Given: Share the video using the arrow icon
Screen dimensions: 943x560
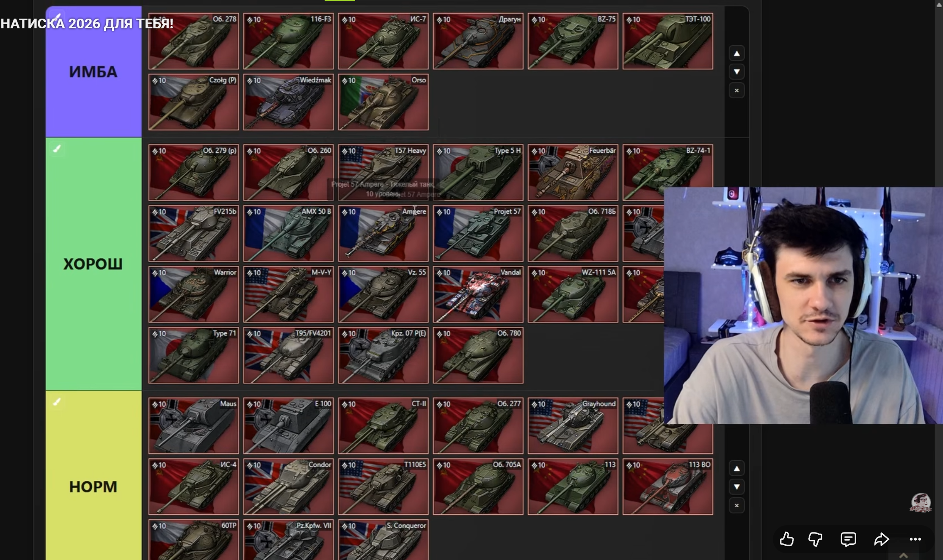Looking at the screenshot, I should click(x=882, y=539).
